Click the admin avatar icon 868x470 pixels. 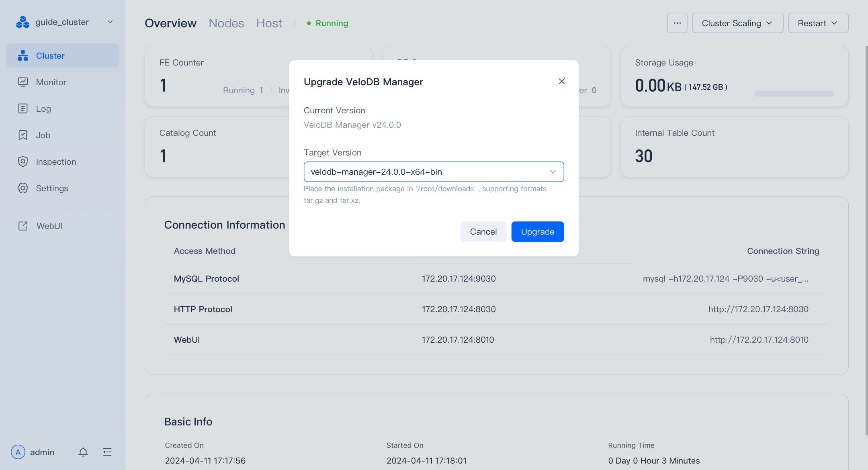pos(18,452)
